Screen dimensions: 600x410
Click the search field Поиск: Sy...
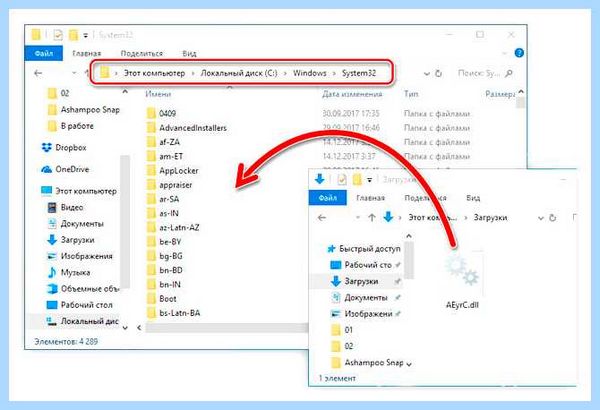tap(485, 73)
